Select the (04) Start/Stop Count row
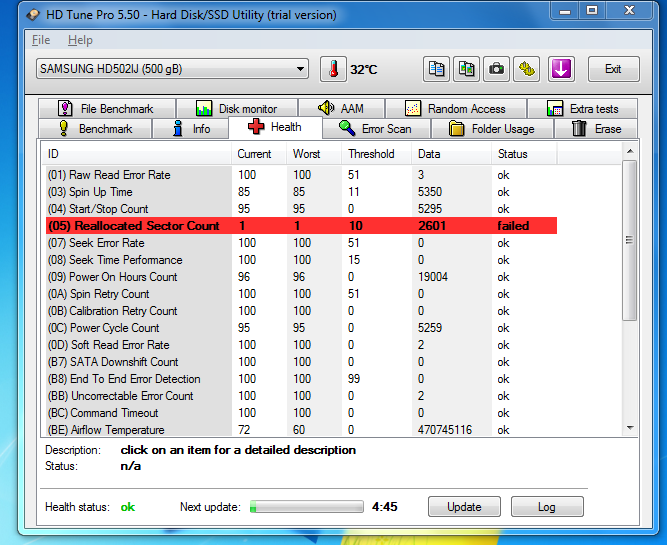667x545 pixels. [x=301, y=209]
